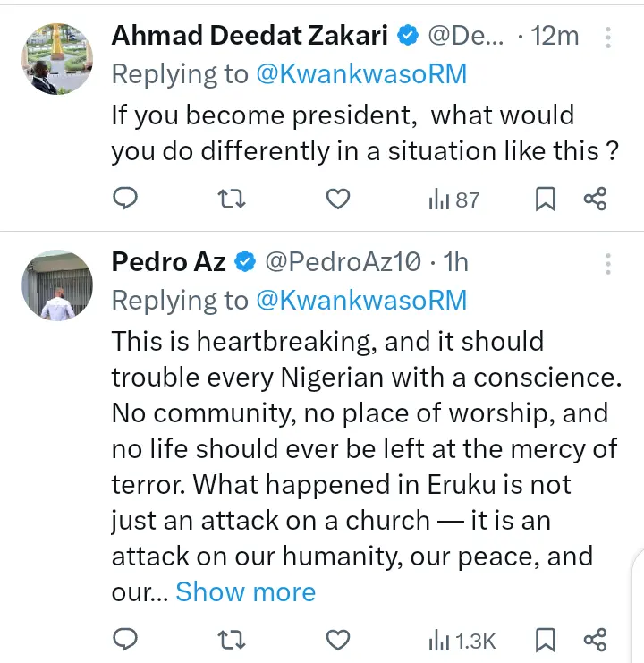Share Ahmad Deedat Zakari's tweet

595,199
